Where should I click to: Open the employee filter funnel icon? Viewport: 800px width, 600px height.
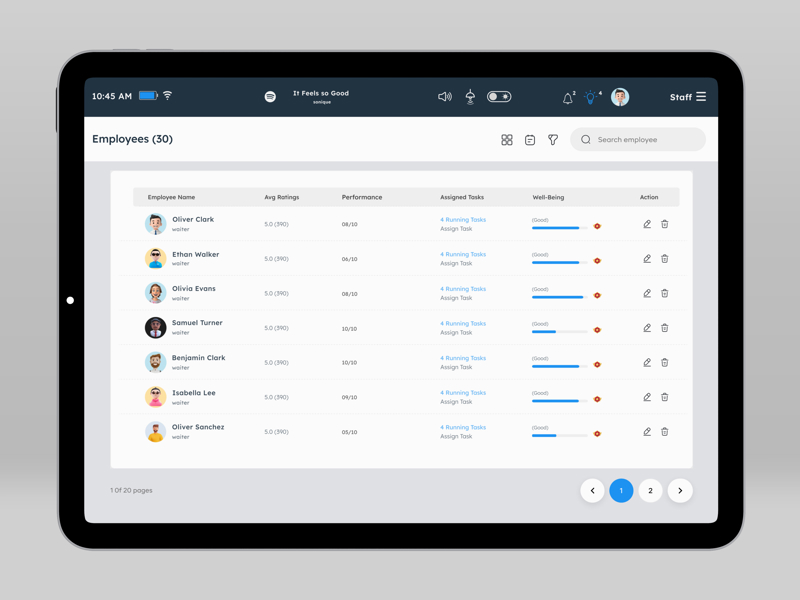(553, 140)
